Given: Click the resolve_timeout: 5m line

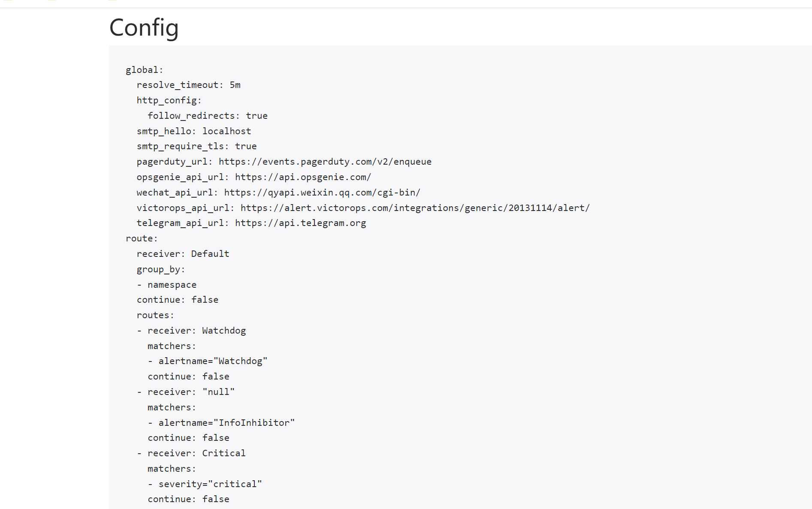Looking at the screenshot, I should click(x=189, y=85).
